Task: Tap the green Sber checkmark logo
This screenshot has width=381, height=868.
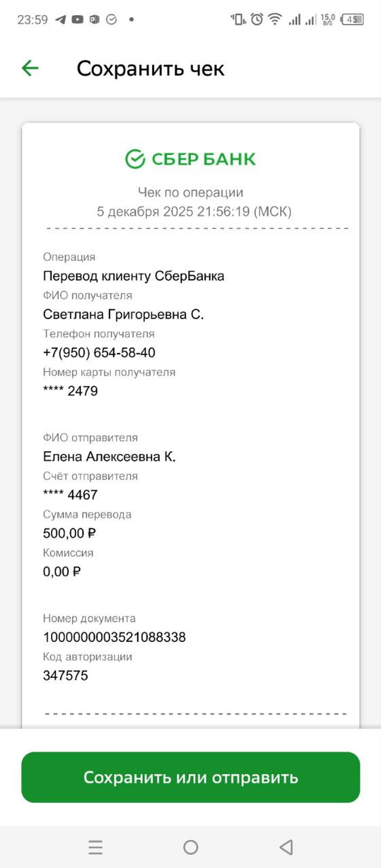Action: coord(135,159)
